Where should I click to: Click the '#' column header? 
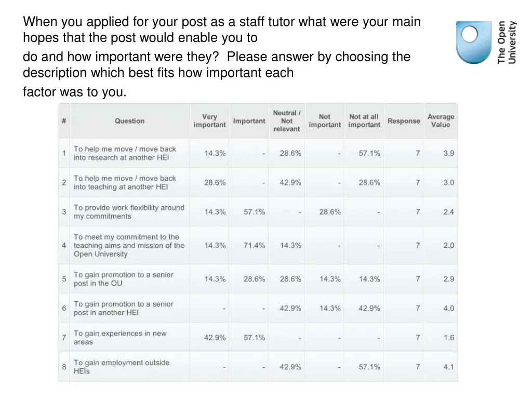[x=64, y=121]
